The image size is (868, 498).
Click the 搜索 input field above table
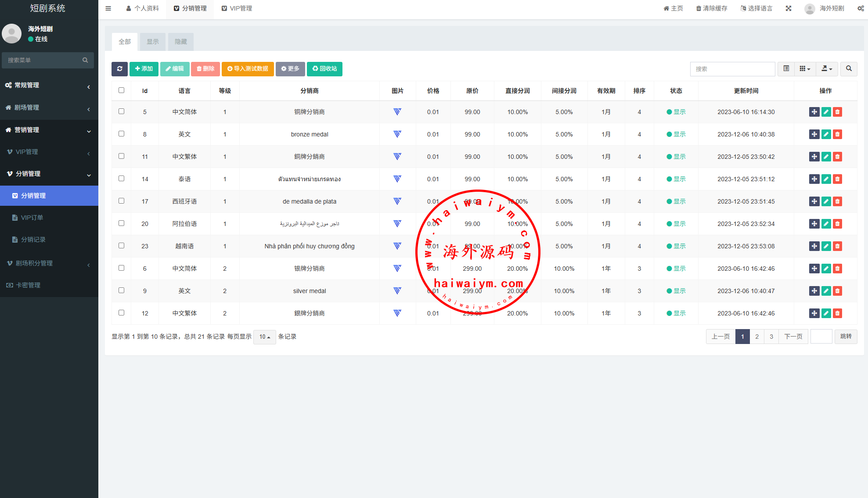point(732,69)
